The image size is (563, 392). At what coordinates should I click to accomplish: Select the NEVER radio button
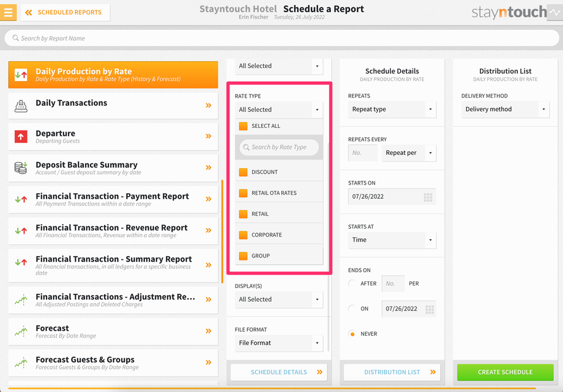pyautogui.click(x=352, y=334)
